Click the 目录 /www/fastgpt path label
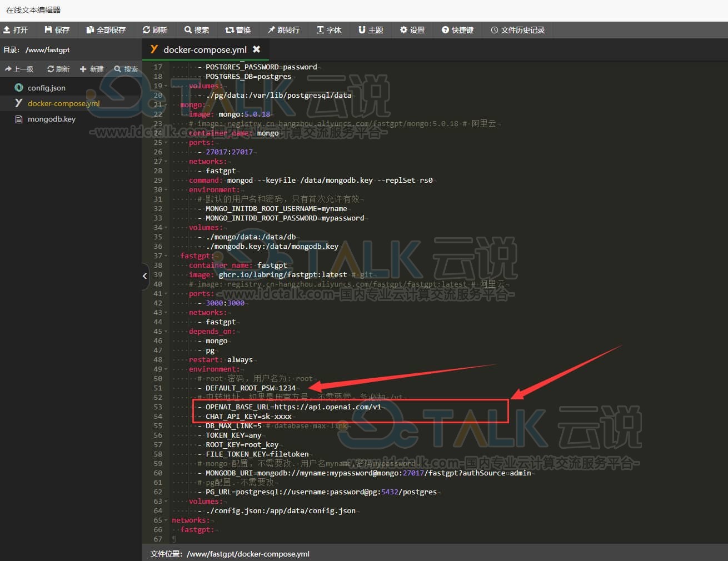The width and height of the screenshot is (728, 561). coord(37,50)
